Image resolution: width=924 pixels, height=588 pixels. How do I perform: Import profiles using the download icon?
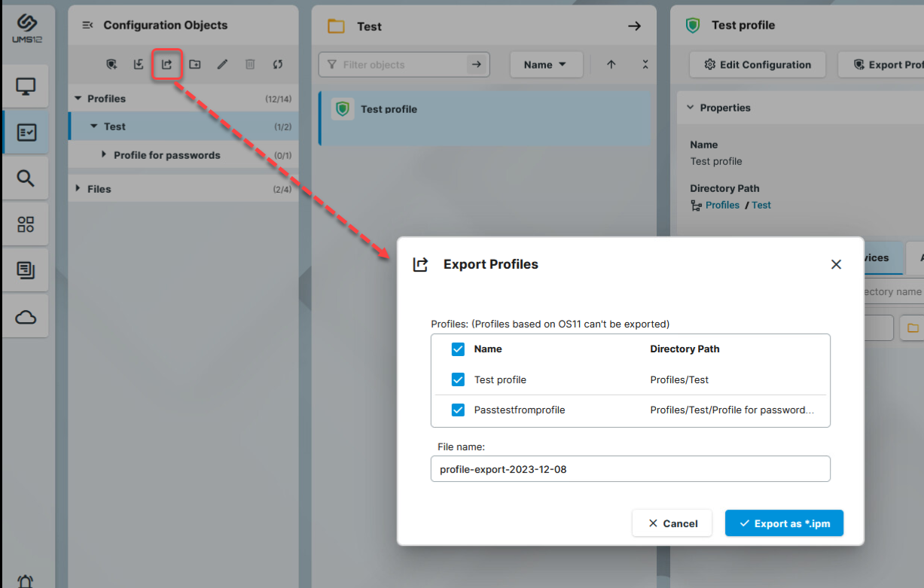(x=139, y=64)
